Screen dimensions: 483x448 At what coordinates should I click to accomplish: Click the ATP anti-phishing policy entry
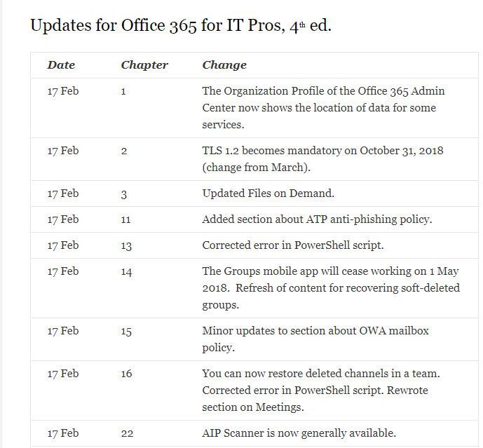point(317,219)
